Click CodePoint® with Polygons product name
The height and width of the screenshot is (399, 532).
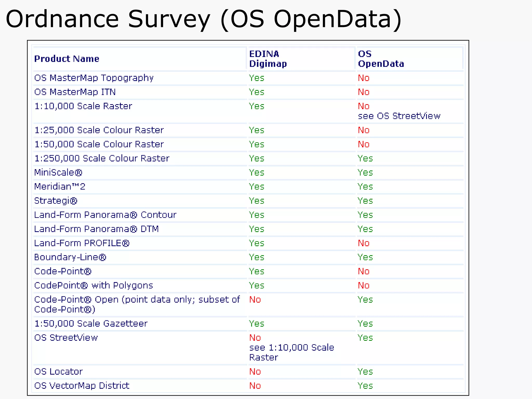coord(94,285)
